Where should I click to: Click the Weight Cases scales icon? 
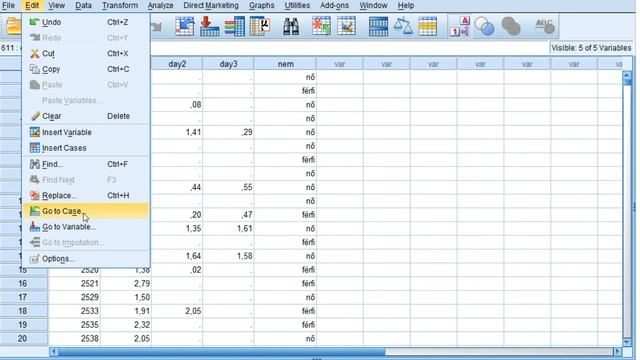[403, 27]
